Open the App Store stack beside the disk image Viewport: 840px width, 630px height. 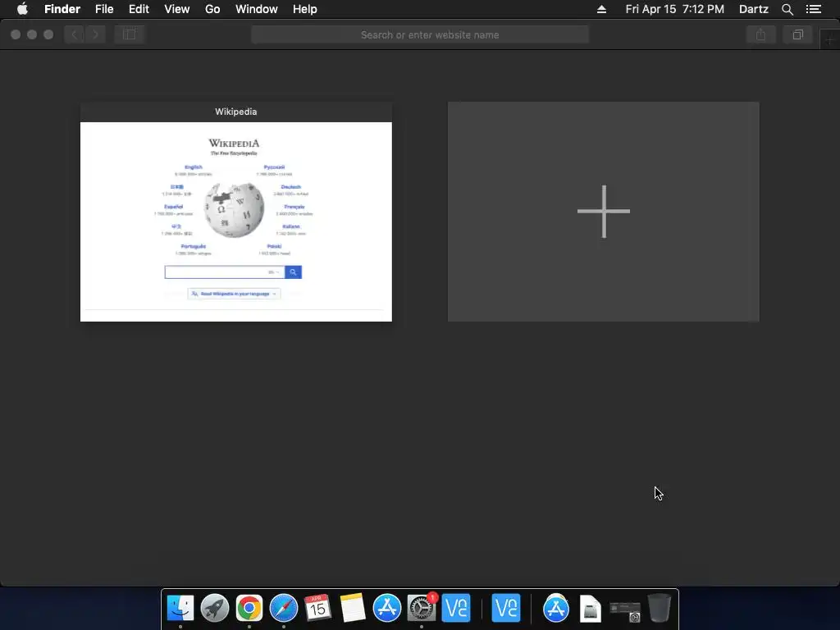tap(555, 608)
